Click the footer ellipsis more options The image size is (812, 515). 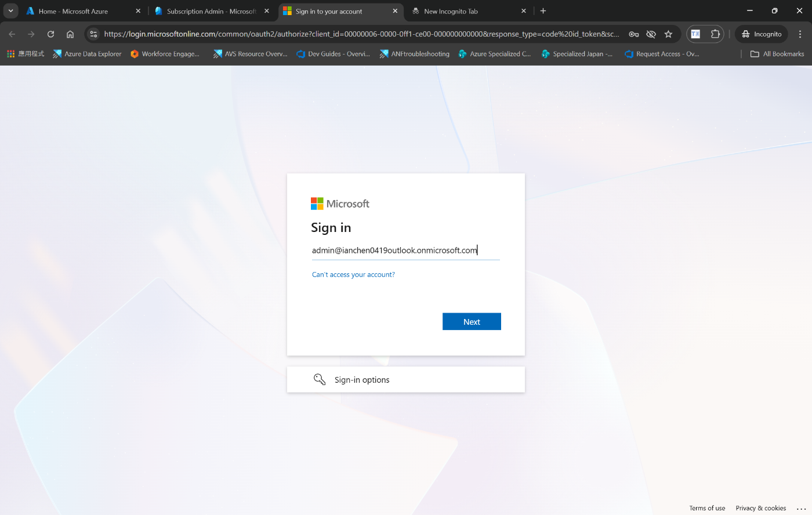[x=802, y=508]
